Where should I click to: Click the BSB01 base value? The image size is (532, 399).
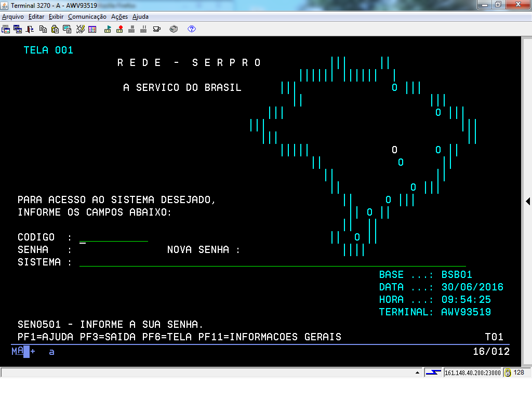click(x=457, y=274)
